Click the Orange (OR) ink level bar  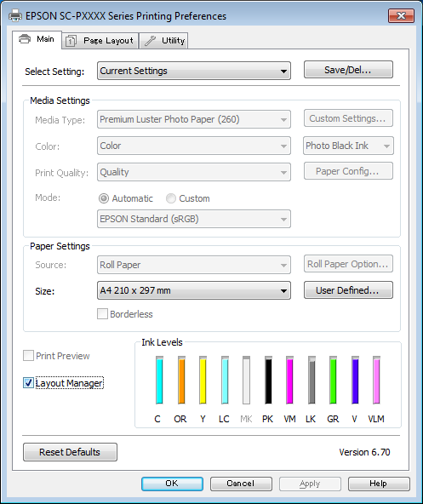[181, 380]
